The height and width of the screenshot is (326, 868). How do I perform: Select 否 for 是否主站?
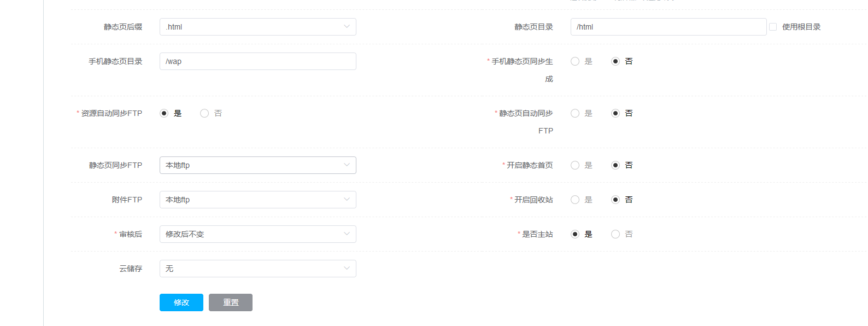pos(615,234)
